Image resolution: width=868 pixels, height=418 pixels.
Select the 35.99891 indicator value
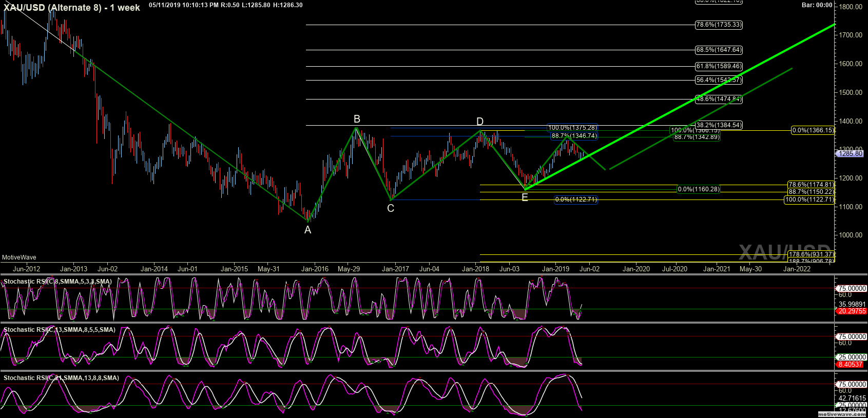[x=852, y=304]
